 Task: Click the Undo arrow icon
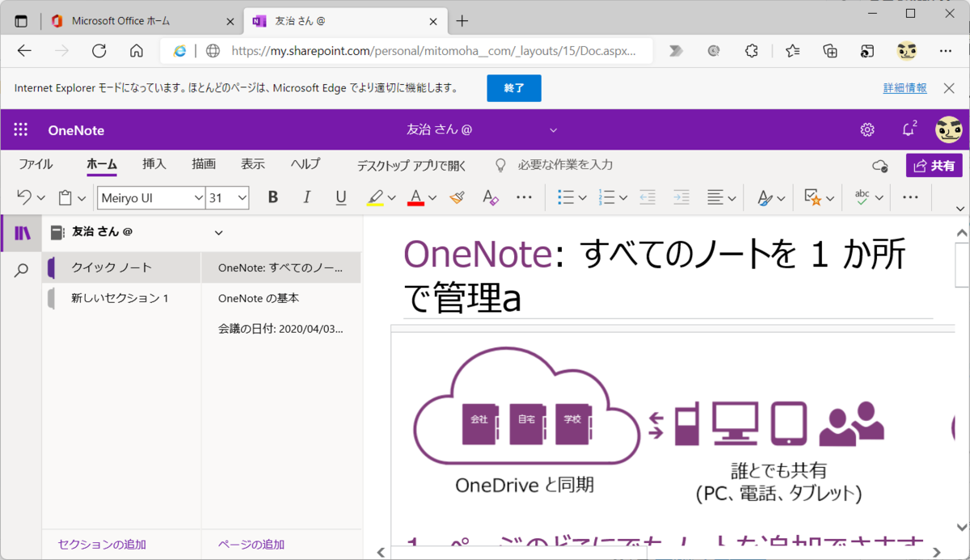pos(24,197)
